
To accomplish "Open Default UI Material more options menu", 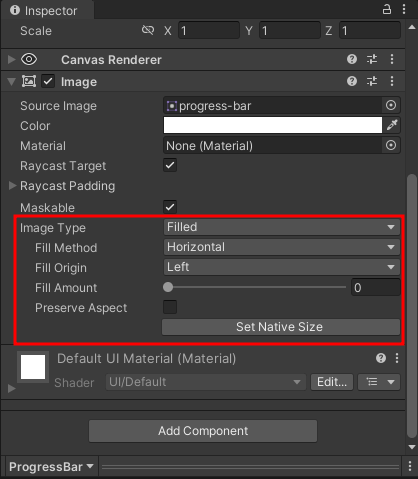I will (x=397, y=358).
